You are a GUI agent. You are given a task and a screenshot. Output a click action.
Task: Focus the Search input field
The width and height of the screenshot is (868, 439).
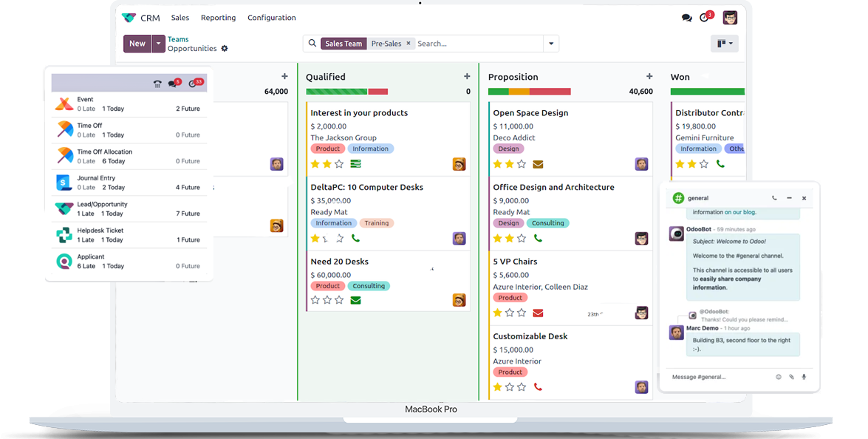click(479, 43)
